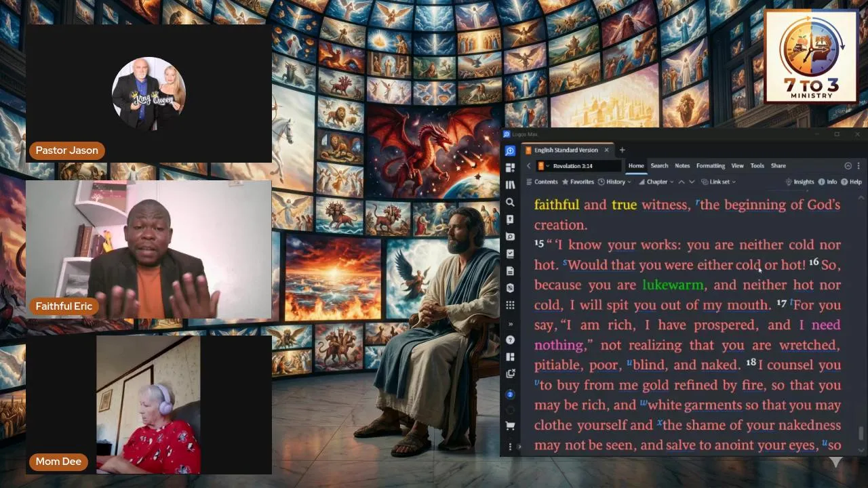Go to next chapter with down arrow
868x488 pixels.
[692, 182]
